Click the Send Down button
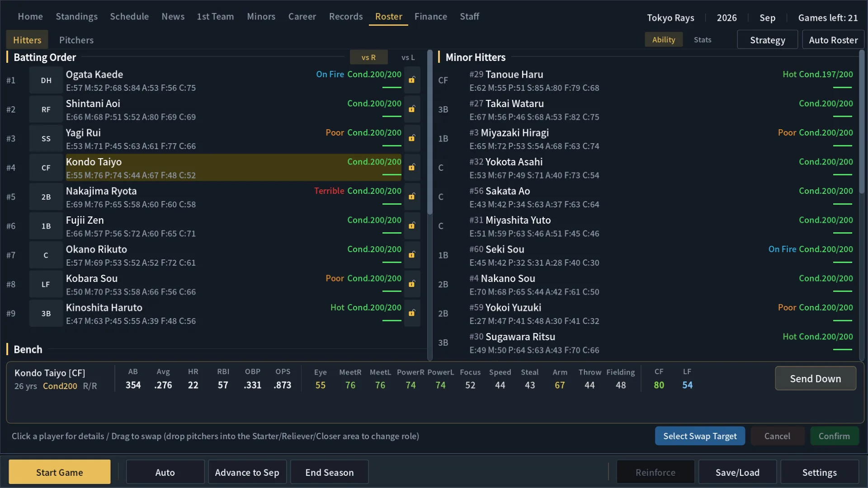Viewport: 868px width, 488px height. (815, 378)
